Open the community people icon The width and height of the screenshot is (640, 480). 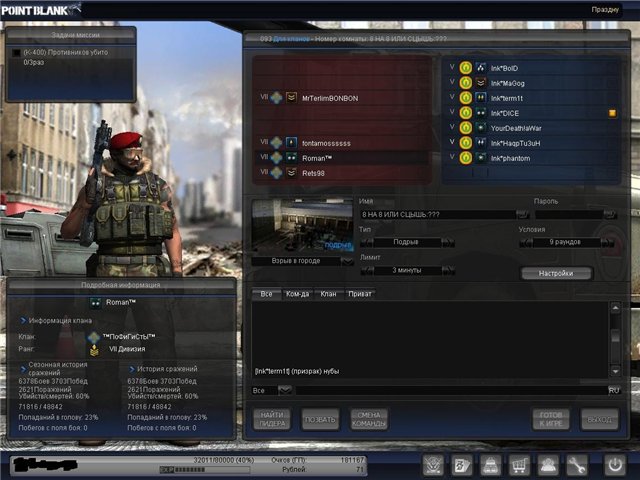(x=548, y=465)
